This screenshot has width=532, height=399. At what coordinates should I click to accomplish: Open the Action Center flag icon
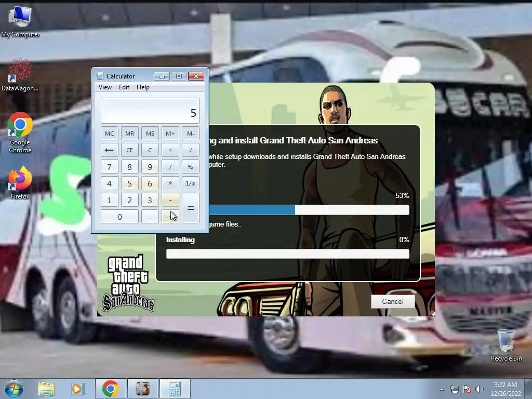pos(467,389)
